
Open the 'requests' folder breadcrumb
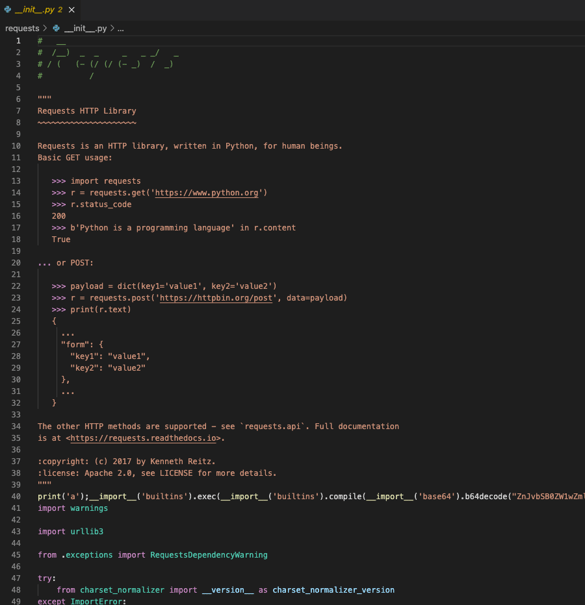click(x=22, y=28)
